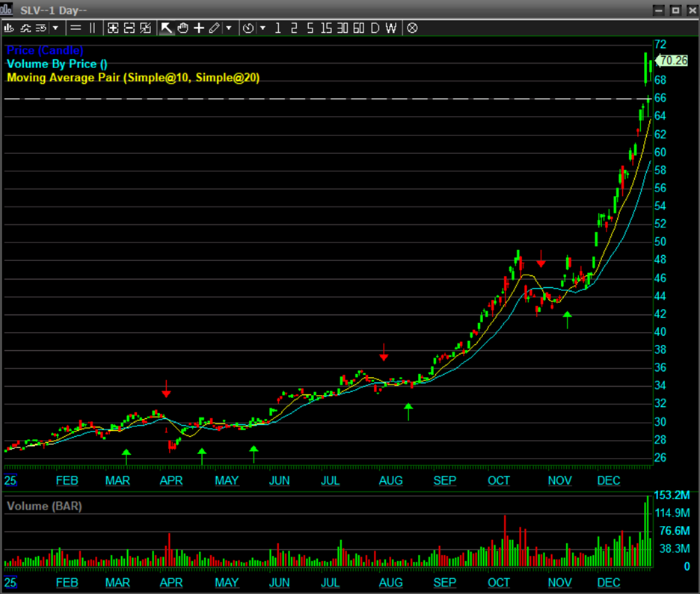Pick the pencil drawing tool
The width and height of the screenshot is (700, 594).
(214, 28)
